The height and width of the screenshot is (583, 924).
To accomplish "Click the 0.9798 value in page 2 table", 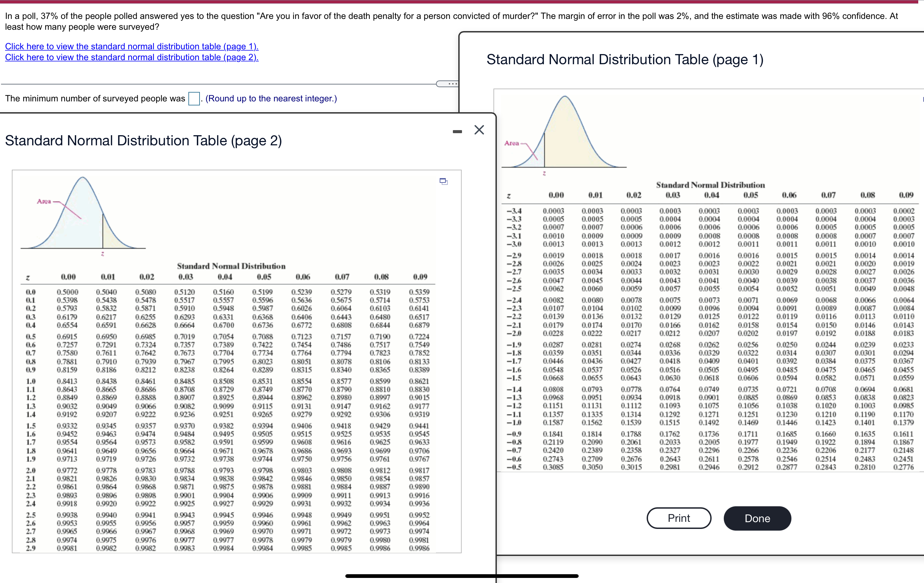I will click(x=262, y=470).
